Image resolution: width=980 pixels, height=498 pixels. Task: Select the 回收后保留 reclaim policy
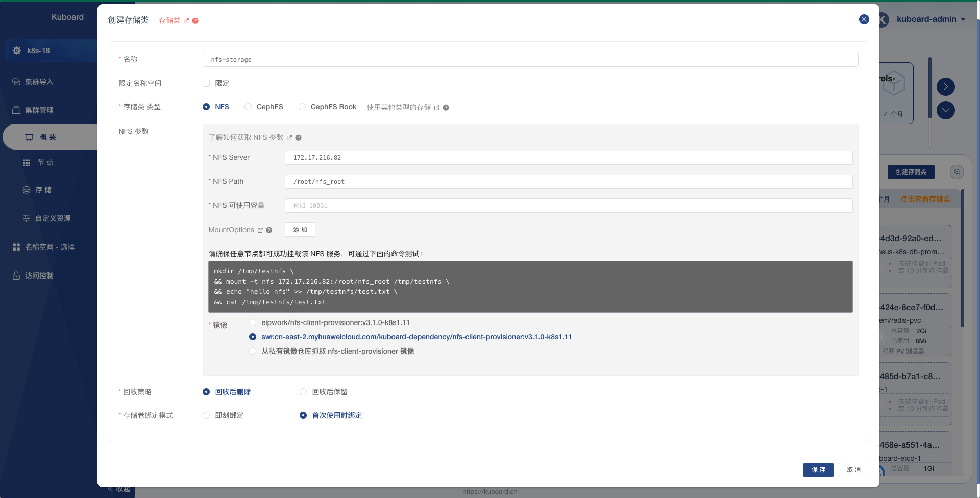[x=303, y=392]
